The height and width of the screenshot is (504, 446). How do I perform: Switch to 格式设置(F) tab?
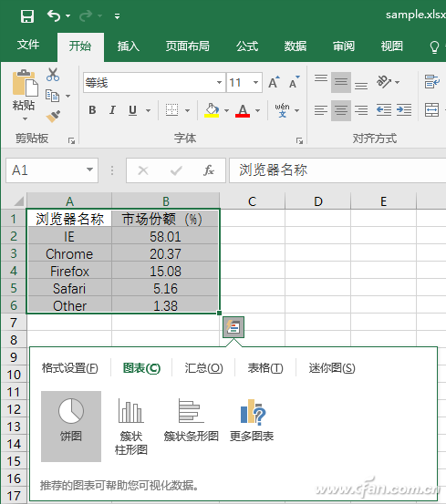[x=70, y=367]
